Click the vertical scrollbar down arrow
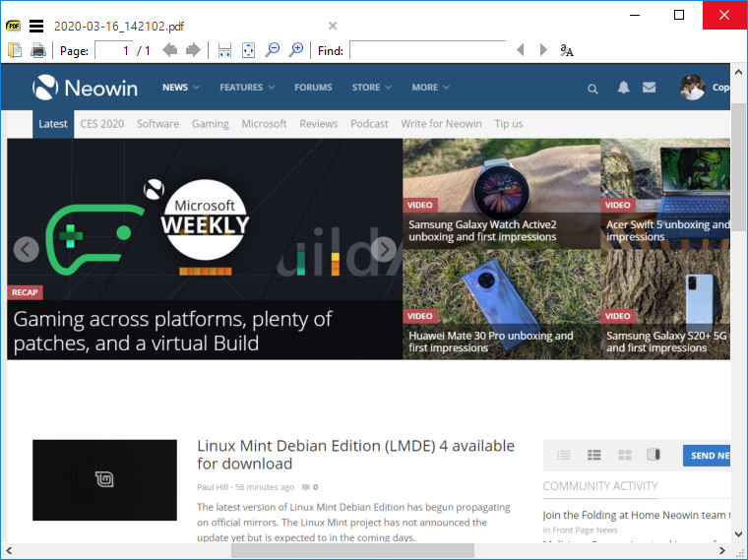The height and width of the screenshot is (560, 748). click(738, 534)
